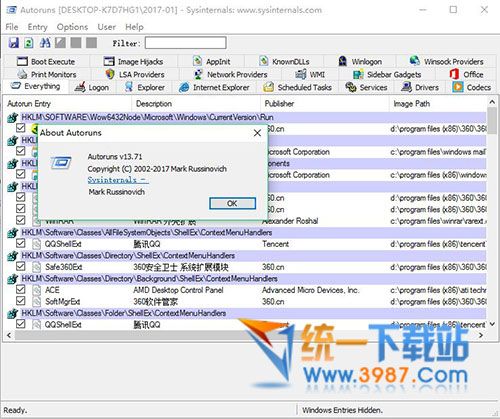Uncheck the Safe360Ext entry checkbox
Image resolution: width=500 pixels, height=419 pixels.
(21, 266)
